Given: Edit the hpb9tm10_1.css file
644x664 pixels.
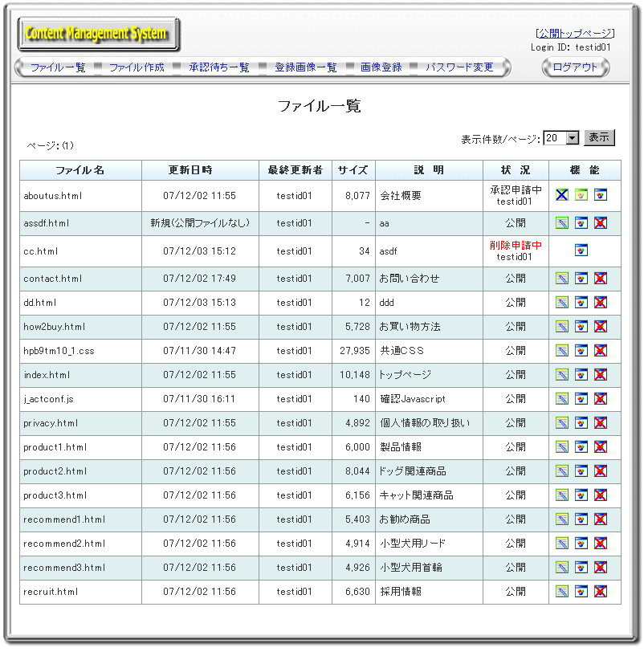Looking at the screenshot, I should click(x=562, y=351).
